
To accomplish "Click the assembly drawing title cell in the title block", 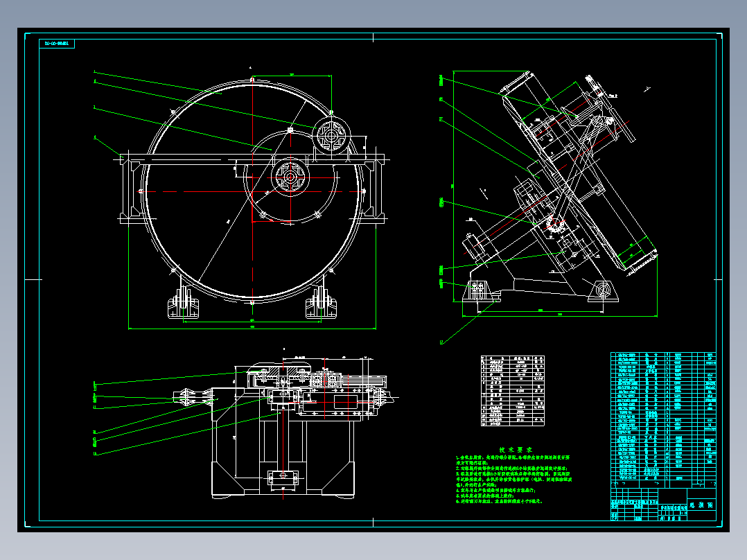I will 702,505.
